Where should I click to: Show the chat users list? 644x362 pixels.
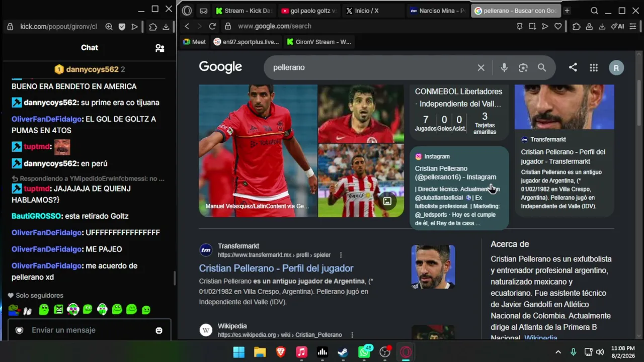click(159, 48)
